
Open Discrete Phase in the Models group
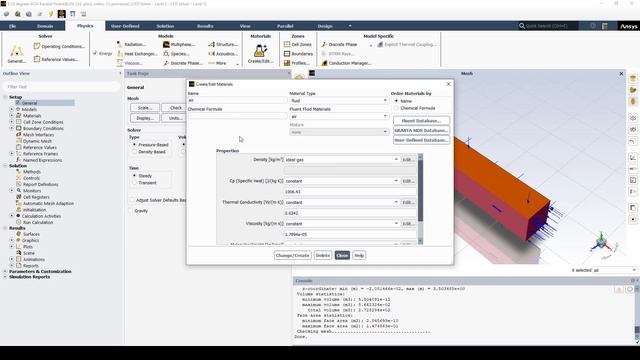(183, 63)
